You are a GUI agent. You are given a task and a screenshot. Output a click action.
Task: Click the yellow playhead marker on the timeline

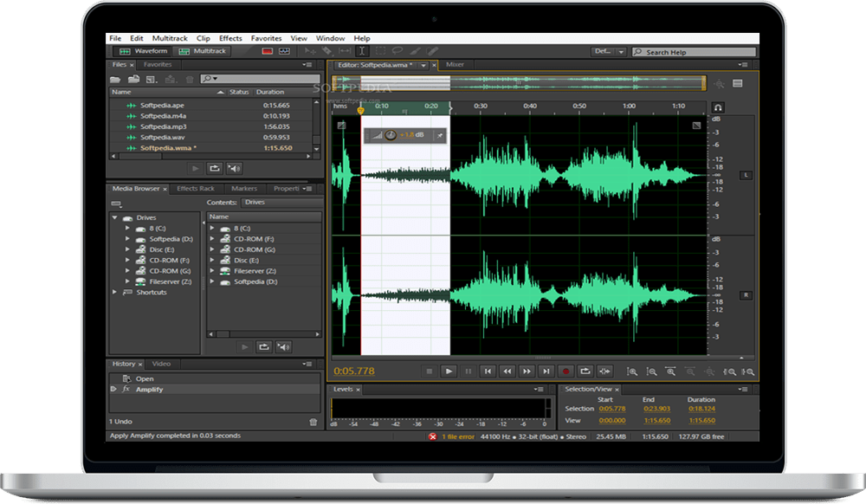(360, 110)
